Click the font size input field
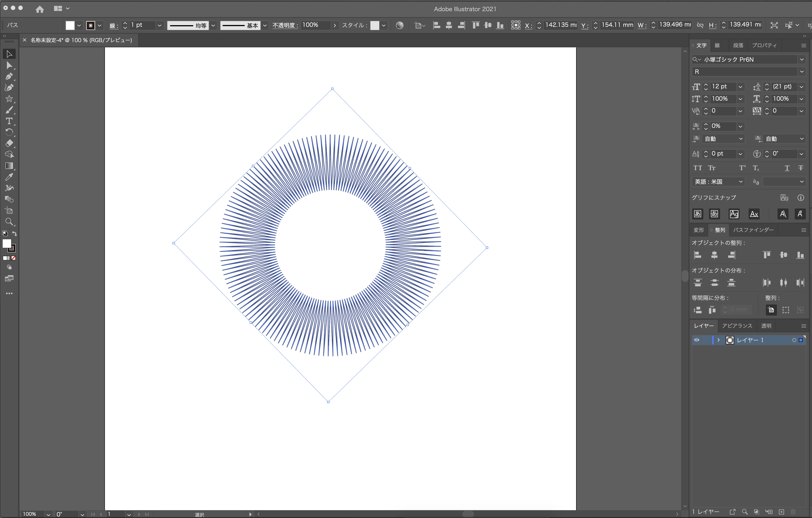 point(723,87)
